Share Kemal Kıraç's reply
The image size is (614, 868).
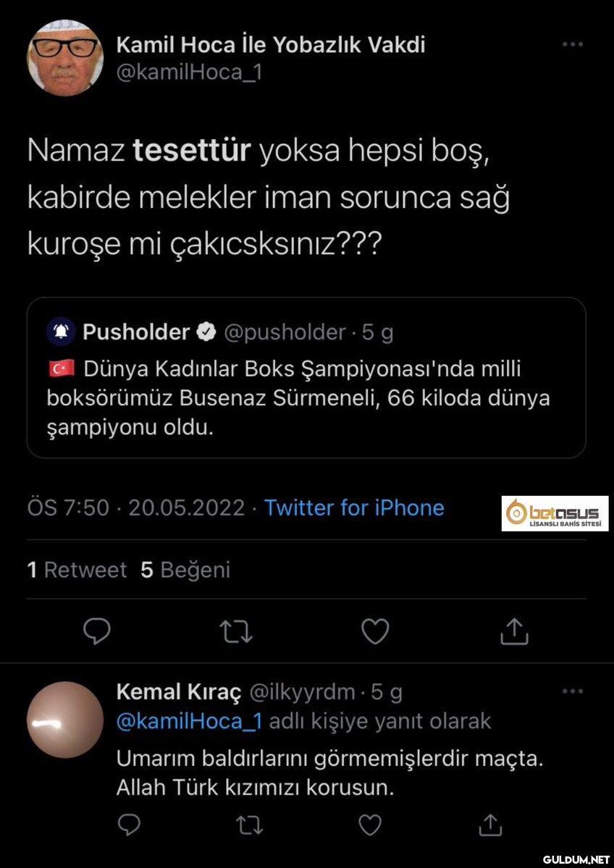491,824
